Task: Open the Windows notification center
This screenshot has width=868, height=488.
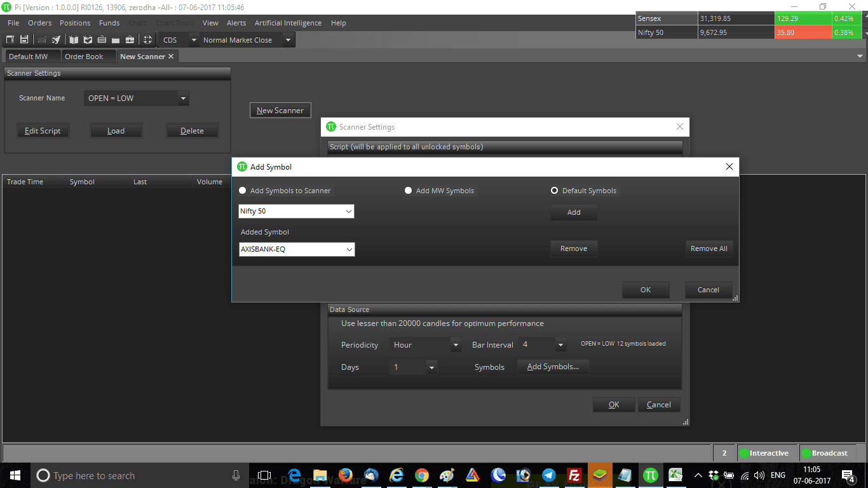Action: tap(848, 475)
